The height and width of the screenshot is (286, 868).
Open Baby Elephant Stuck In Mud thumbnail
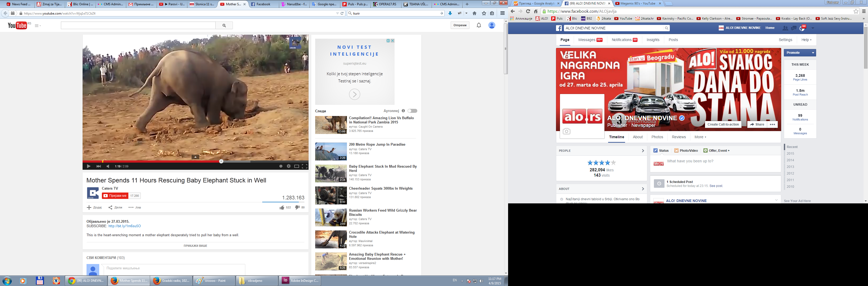331,173
